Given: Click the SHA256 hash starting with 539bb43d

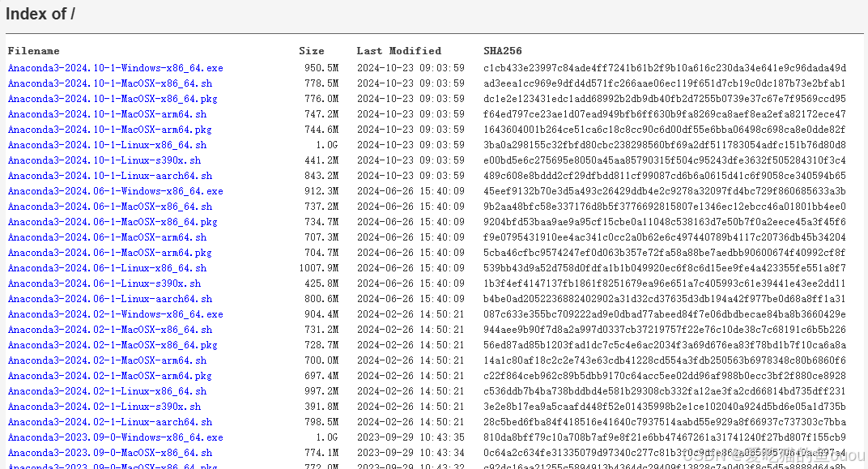Looking at the screenshot, I should point(664,268).
